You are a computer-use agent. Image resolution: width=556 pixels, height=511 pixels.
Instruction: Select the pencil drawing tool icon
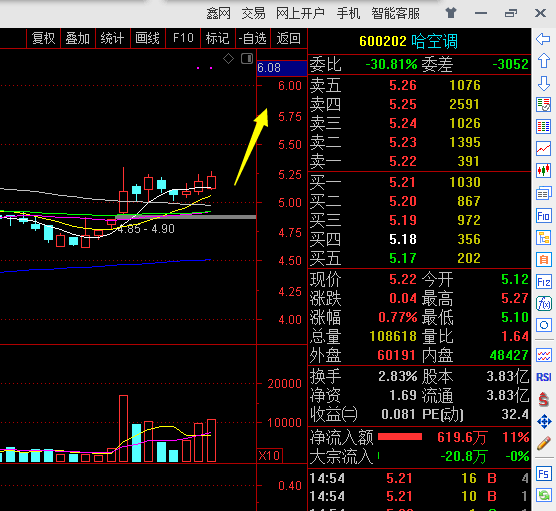click(544, 443)
